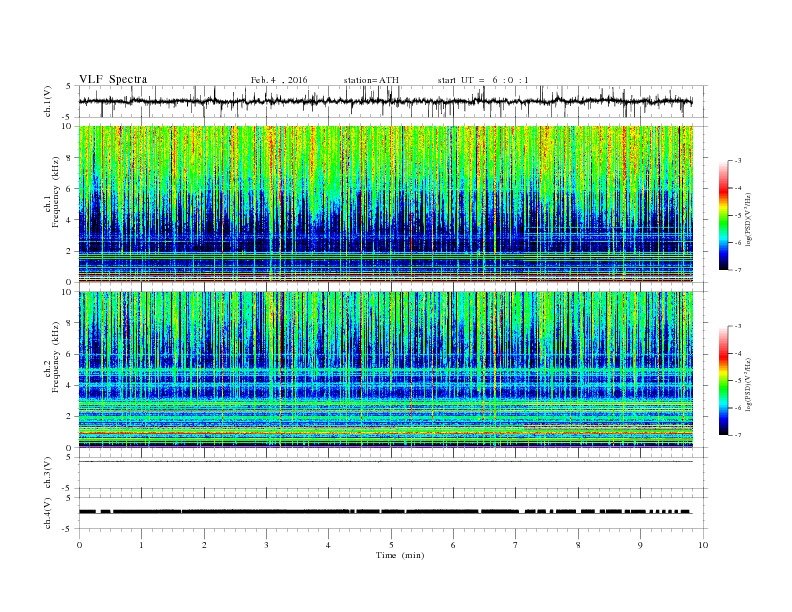Screen dimensions: 792x612
Task: Click the "6" kHz tick on ch.2 frequency axis
Action: click(70, 354)
